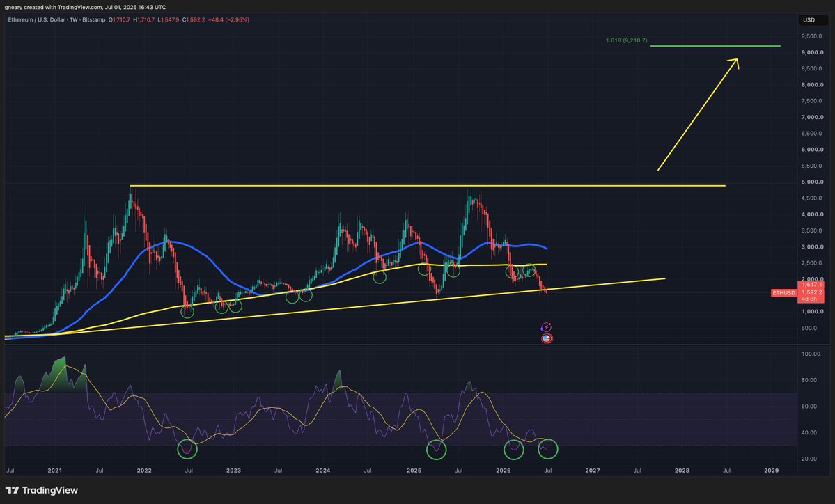Click the 1,000.0 price axis label
835x504 pixels.
[x=812, y=312]
